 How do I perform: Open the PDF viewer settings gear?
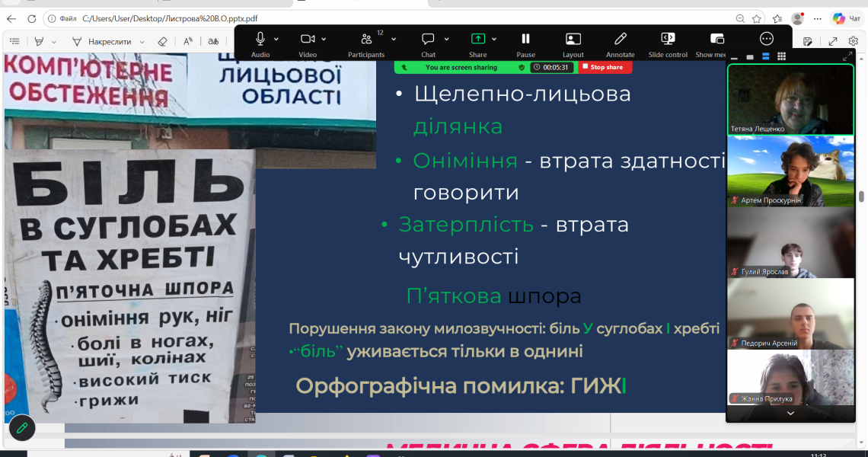point(853,42)
